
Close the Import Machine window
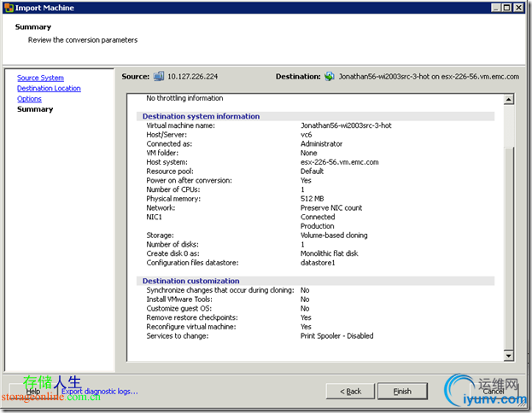click(518, 8)
